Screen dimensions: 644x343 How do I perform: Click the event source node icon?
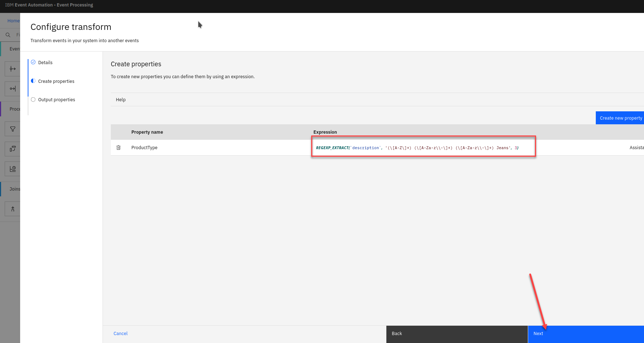[x=13, y=69]
